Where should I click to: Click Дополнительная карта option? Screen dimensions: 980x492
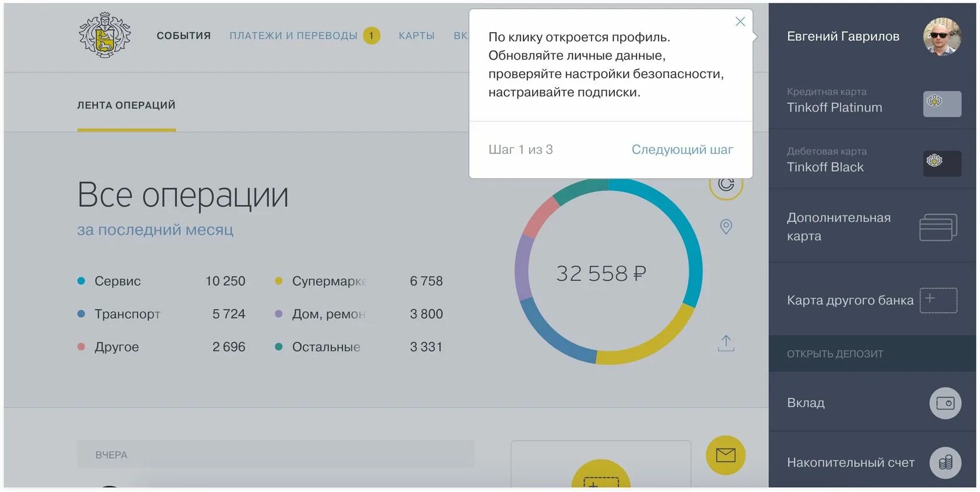(x=873, y=226)
